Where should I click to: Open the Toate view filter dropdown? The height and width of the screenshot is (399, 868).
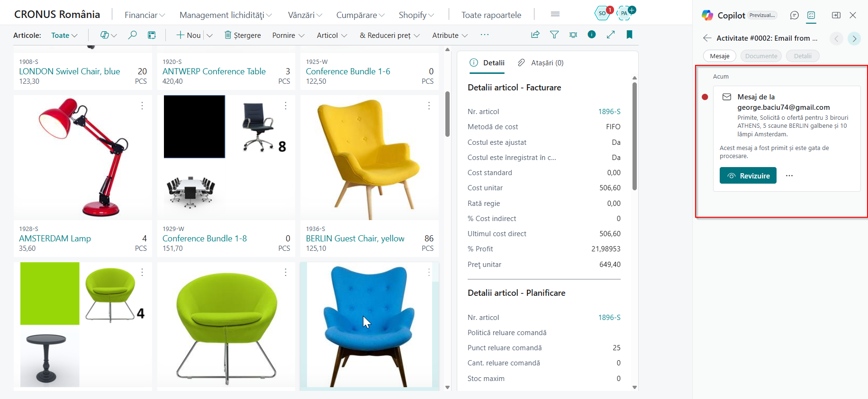pos(64,35)
